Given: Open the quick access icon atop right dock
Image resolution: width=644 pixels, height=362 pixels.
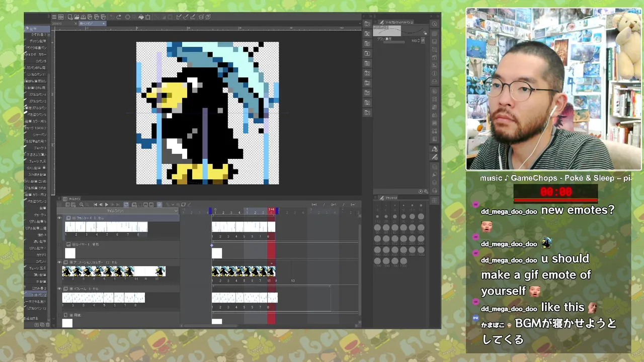Looking at the screenshot, I should [x=435, y=23].
